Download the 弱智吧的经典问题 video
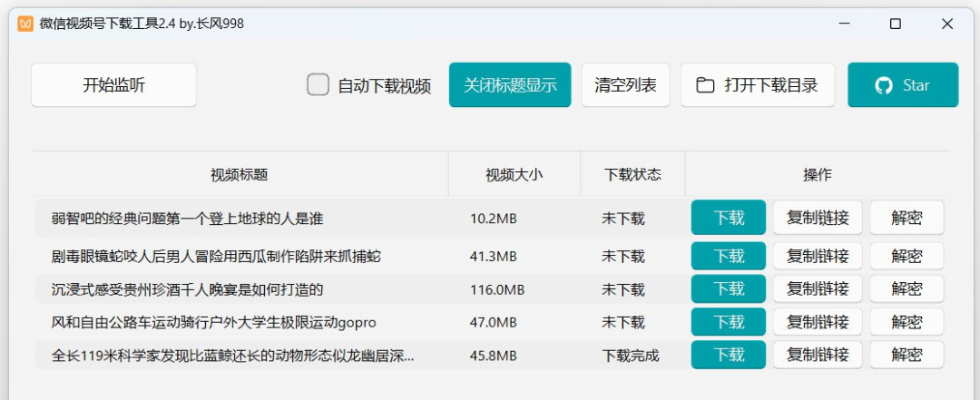This screenshot has height=400, width=980. [x=728, y=218]
